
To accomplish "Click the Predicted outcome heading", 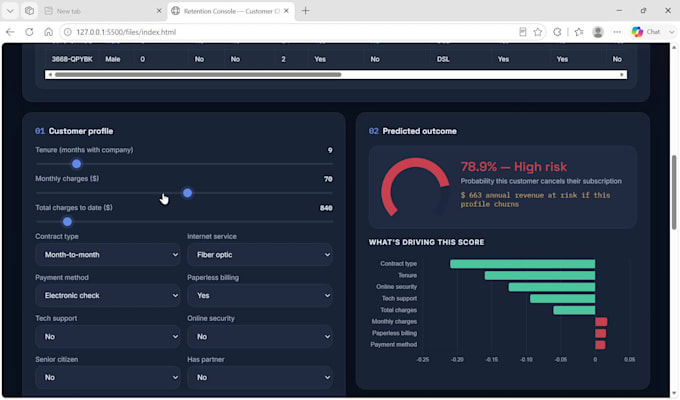I will [x=419, y=131].
